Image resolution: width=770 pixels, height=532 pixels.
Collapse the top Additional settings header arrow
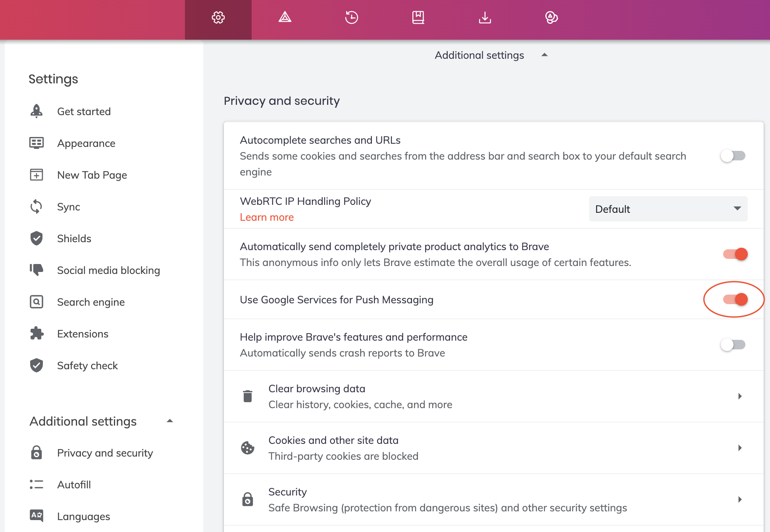click(x=545, y=55)
